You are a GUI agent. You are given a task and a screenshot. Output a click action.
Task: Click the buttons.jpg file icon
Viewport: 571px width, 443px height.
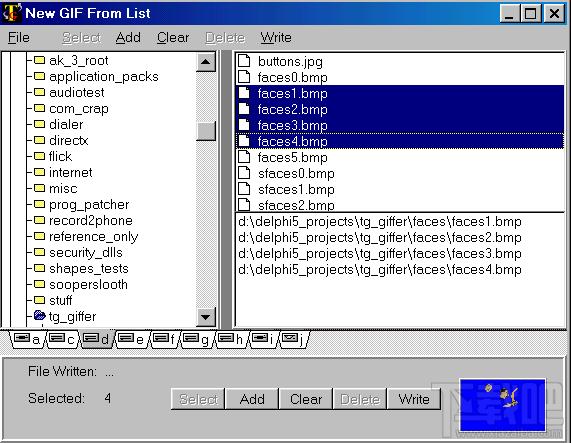click(244, 61)
